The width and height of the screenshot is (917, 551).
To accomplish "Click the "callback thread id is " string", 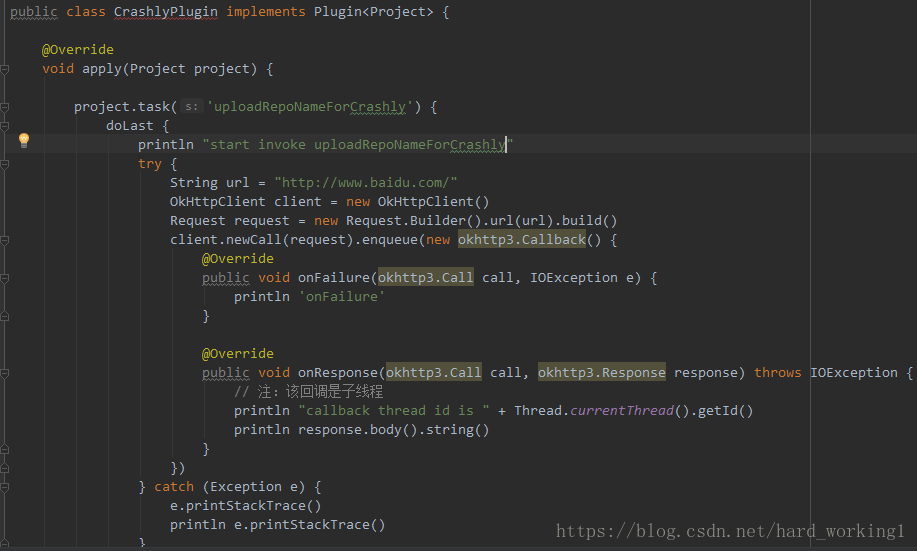I will click(394, 411).
